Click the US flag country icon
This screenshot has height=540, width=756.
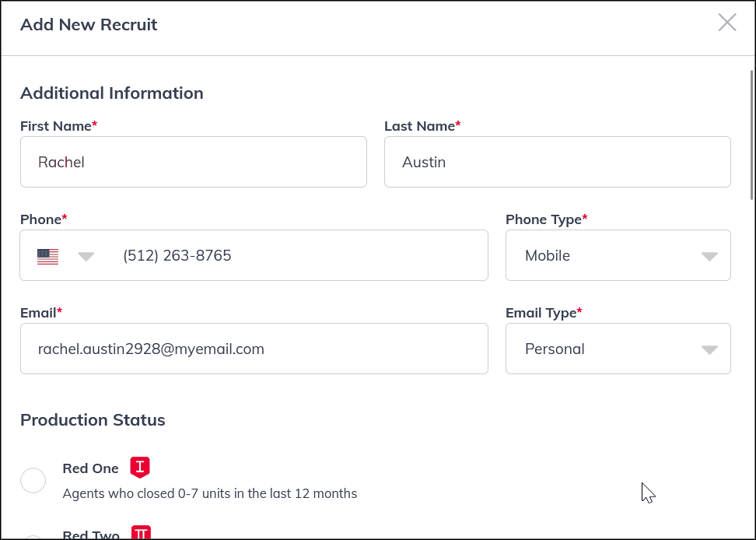click(x=48, y=256)
